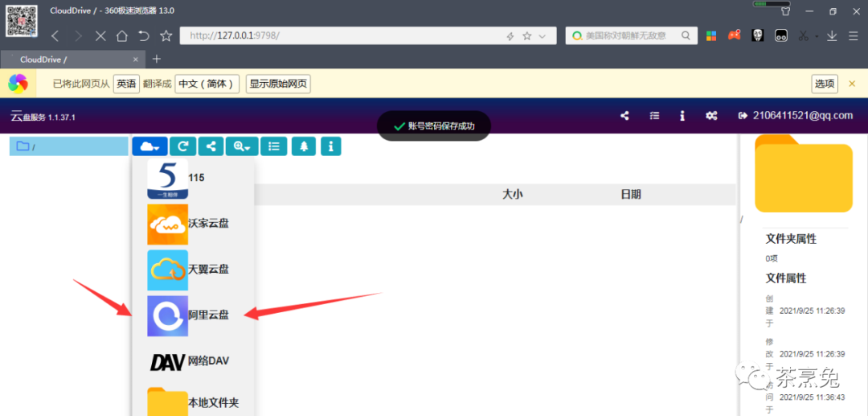Click the browser forward button

click(78, 36)
